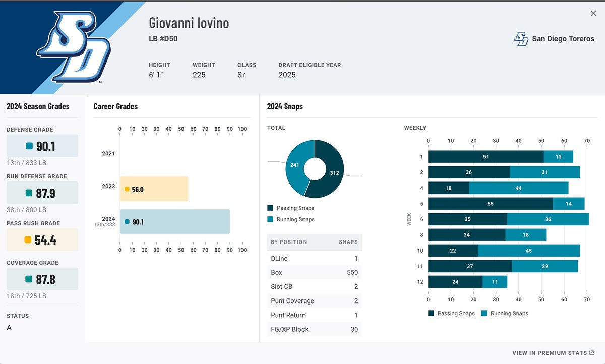Click the San Diego Toreros team logo icon
The image size is (605, 364).
(x=522, y=38)
